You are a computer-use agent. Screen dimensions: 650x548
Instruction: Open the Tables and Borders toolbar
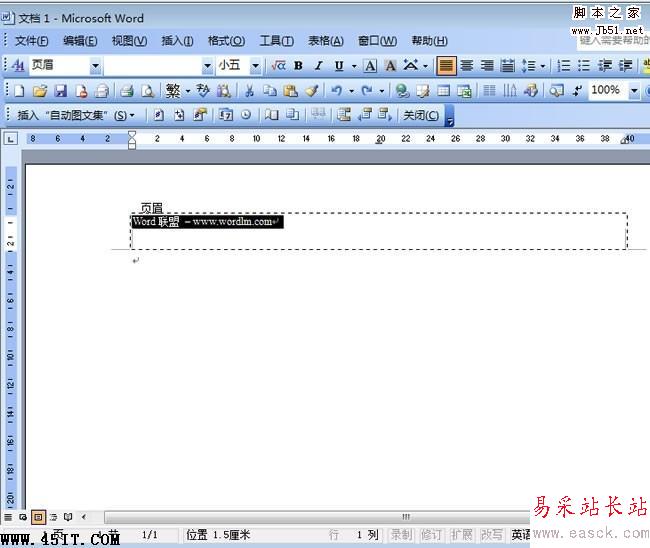pyautogui.click(x=423, y=90)
